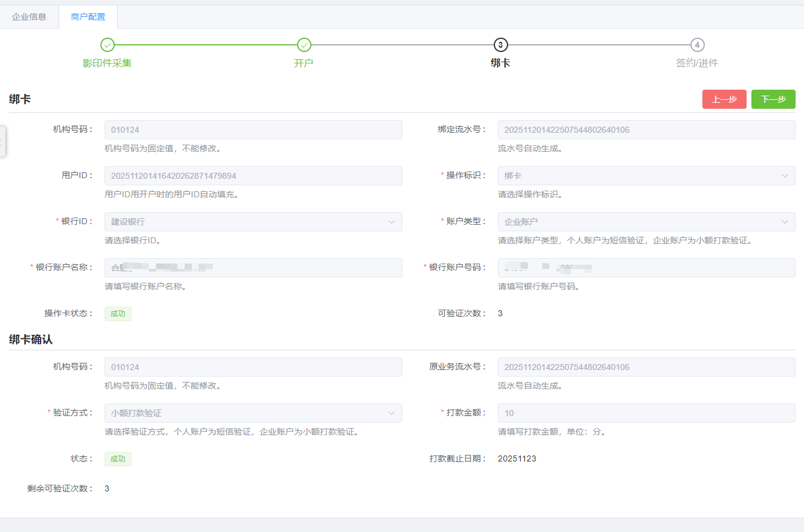The width and height of the screenshot is (804, 532).
Task: Click the step 4 签约/进件 circle icon
Action: [x=697, y=45]
